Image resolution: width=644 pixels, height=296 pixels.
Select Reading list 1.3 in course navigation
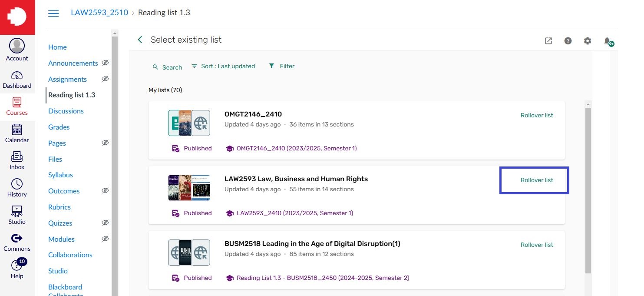71,95
